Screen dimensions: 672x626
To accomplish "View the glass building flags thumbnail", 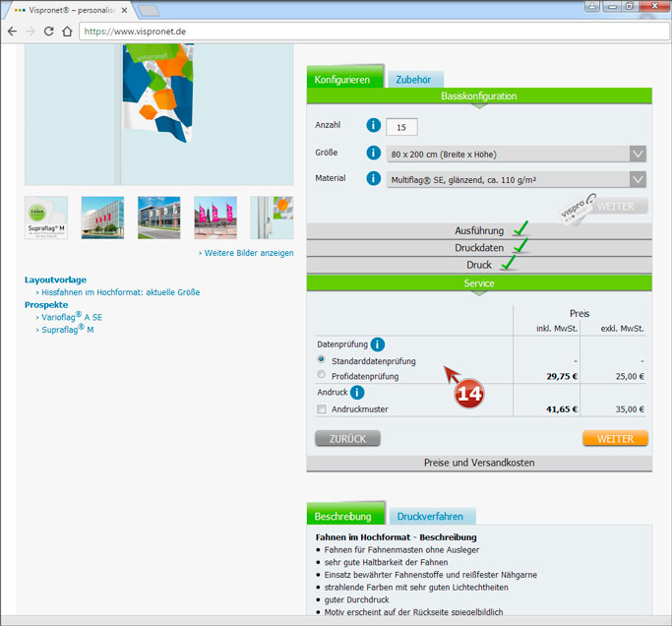I will tap(103, 218).
